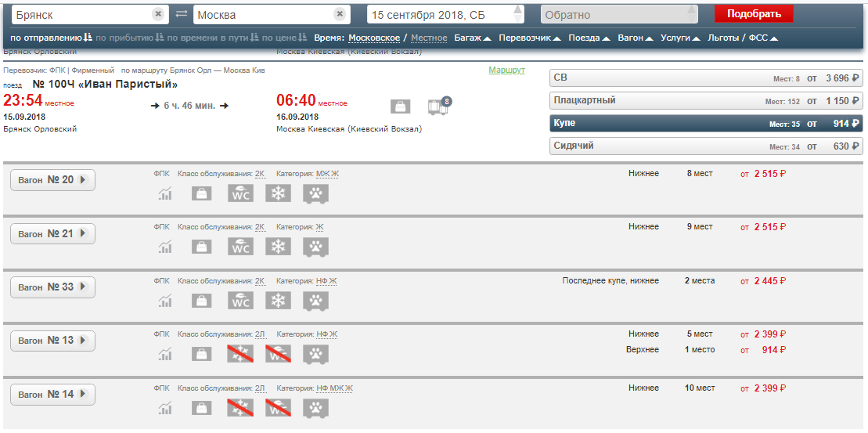Click the pet paw icon for Вагон № 33
The image size is (868, 433).
[x=315, y=300]
